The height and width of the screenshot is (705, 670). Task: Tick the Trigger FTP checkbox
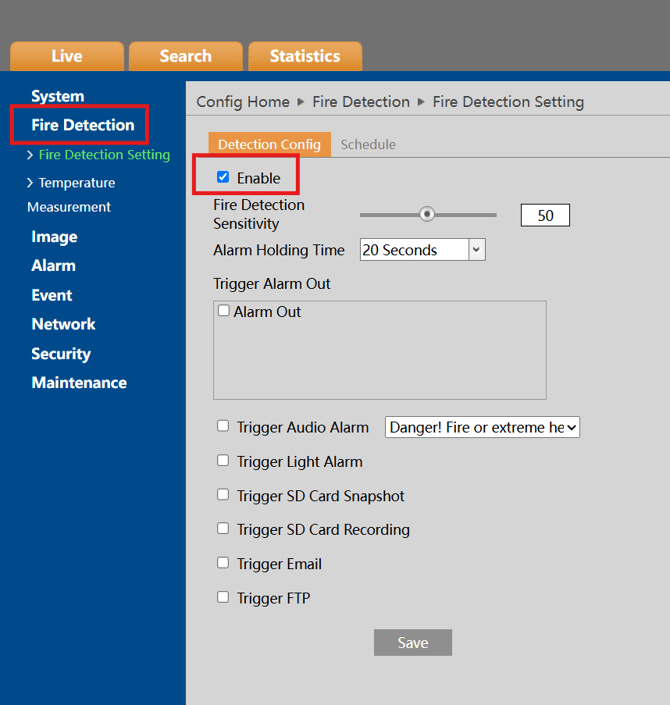pos(223,597)
